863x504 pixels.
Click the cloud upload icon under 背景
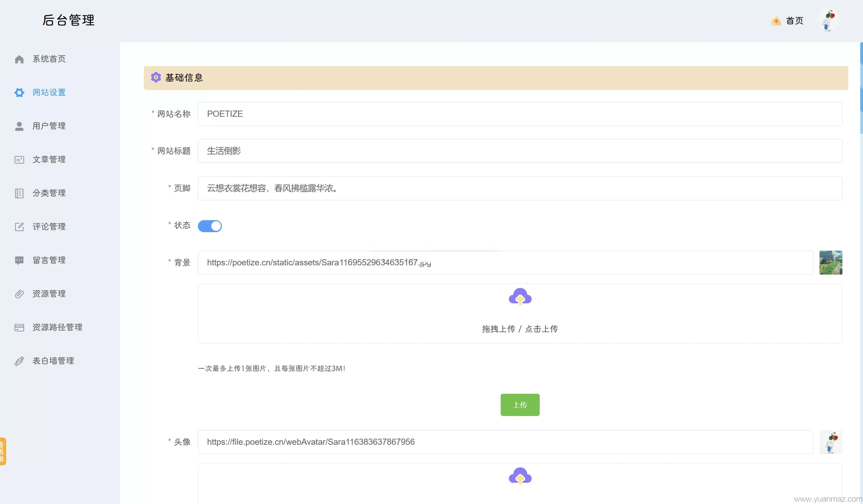click(x=520, y=297)
